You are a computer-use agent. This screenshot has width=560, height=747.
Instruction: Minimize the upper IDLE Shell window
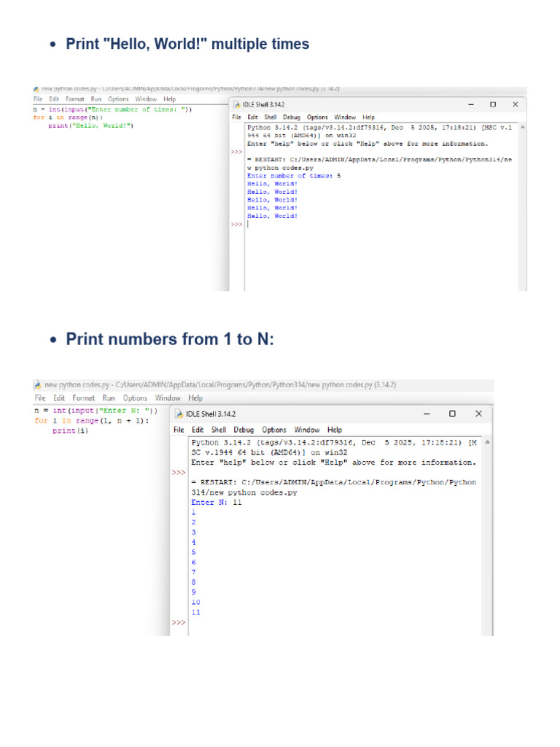471,104
